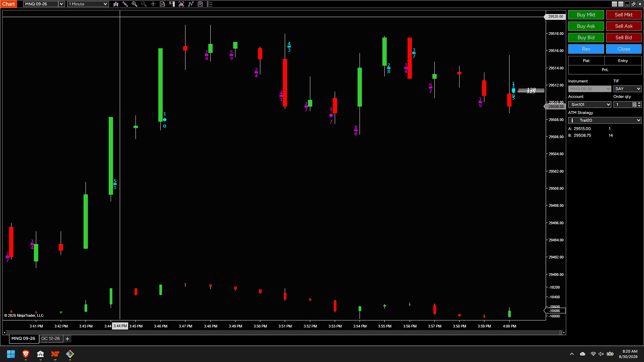The width and height of the screenshot is (644, 362).
Task: Click the PnL display field
Action: click(605, 70)
